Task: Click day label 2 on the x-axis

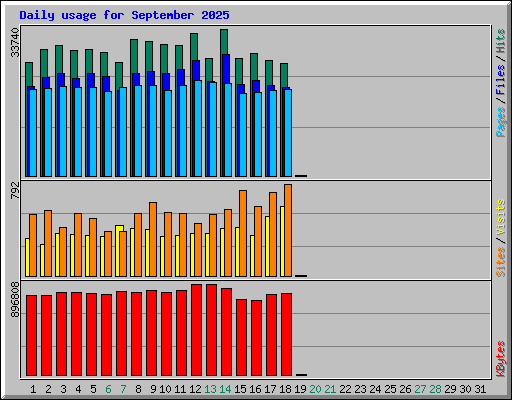Action: click(x=48, y=389)
